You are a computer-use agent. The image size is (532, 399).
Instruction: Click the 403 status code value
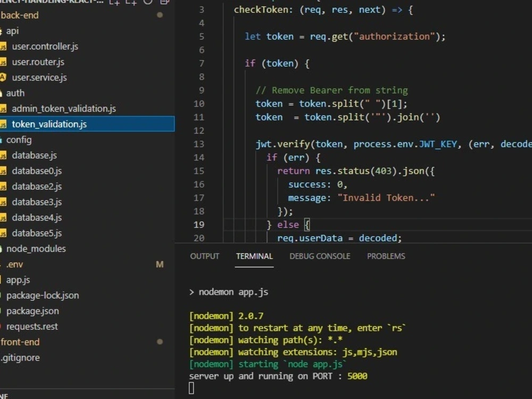point(384,171)
